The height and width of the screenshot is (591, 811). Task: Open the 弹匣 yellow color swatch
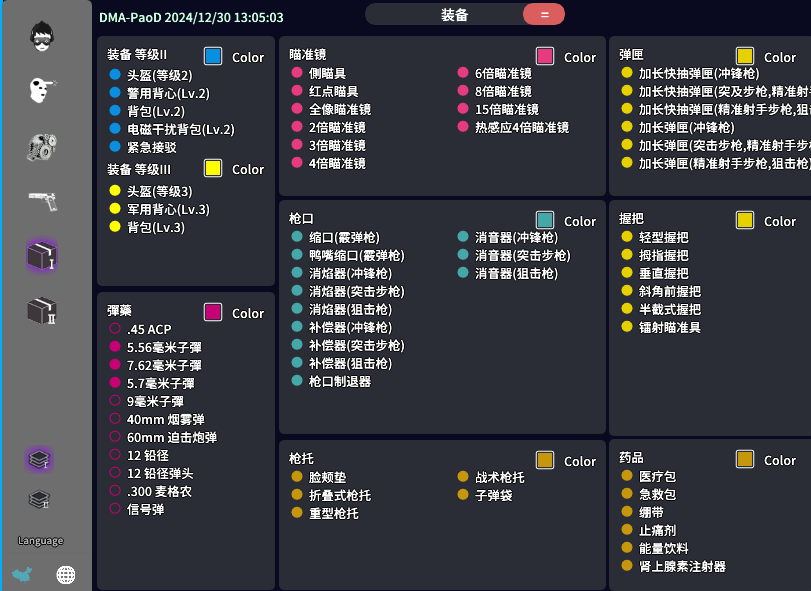(x=745, y=56)
